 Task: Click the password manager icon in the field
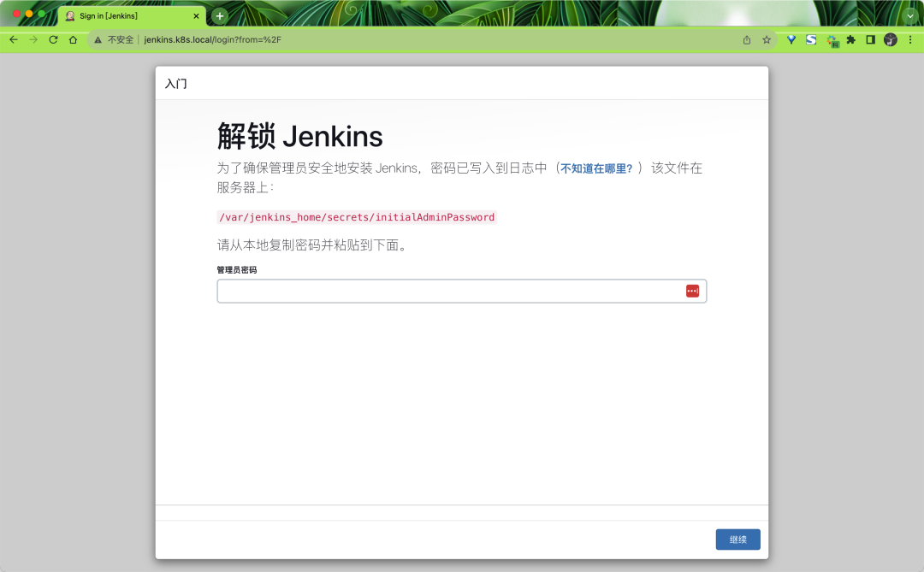[692, 291]
